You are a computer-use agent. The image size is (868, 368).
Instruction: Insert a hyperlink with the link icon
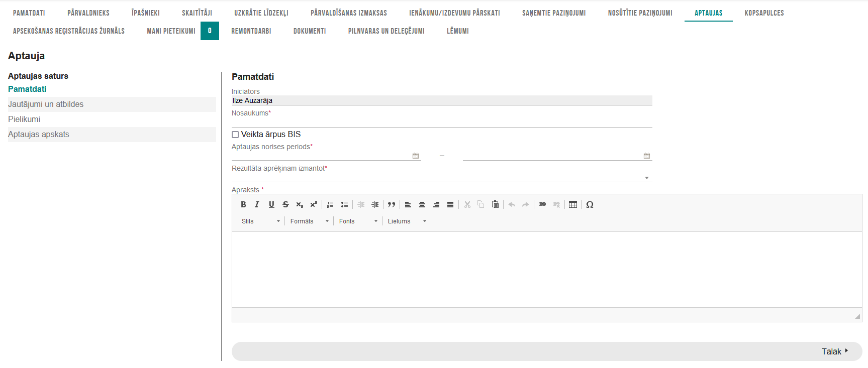pyautogui.click(x=542, y=204)
